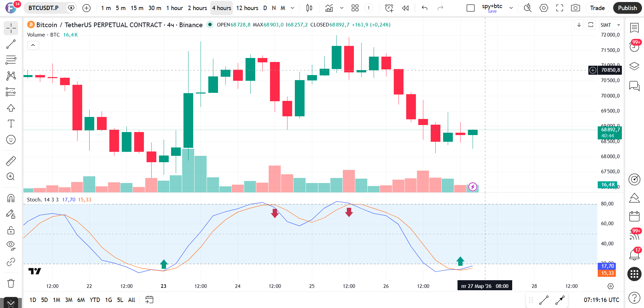Open the ruler measure tool
The image size is (644, 308).
click(11, 161)
